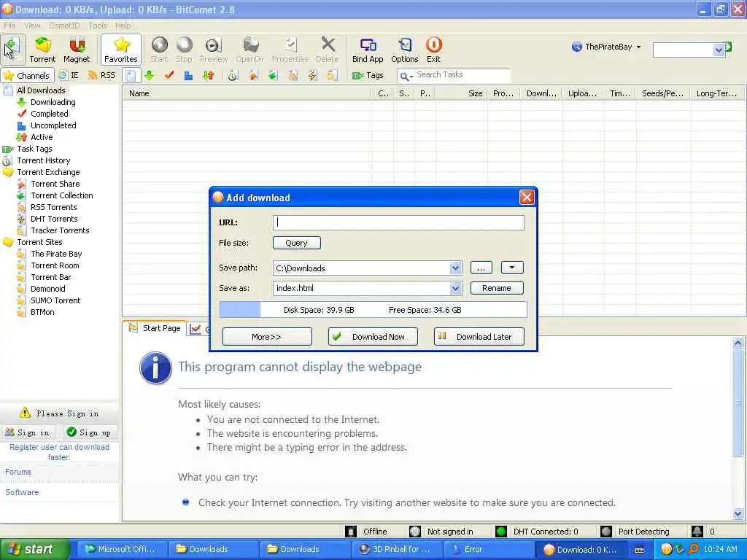Click the Exit toolbar icon
The width and height of the screenshot is (747, 560).
click(433, 50)
